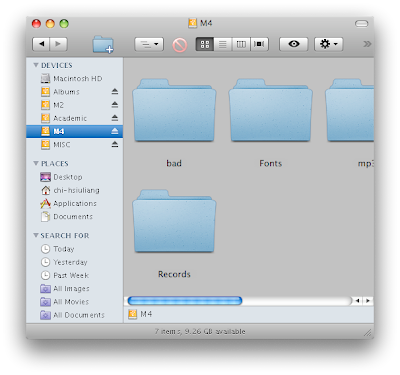Viewport: 400px width, 375px height.
Task: Click the scroll left arrow
Action: pyautogui.click(x=357, y=301)
